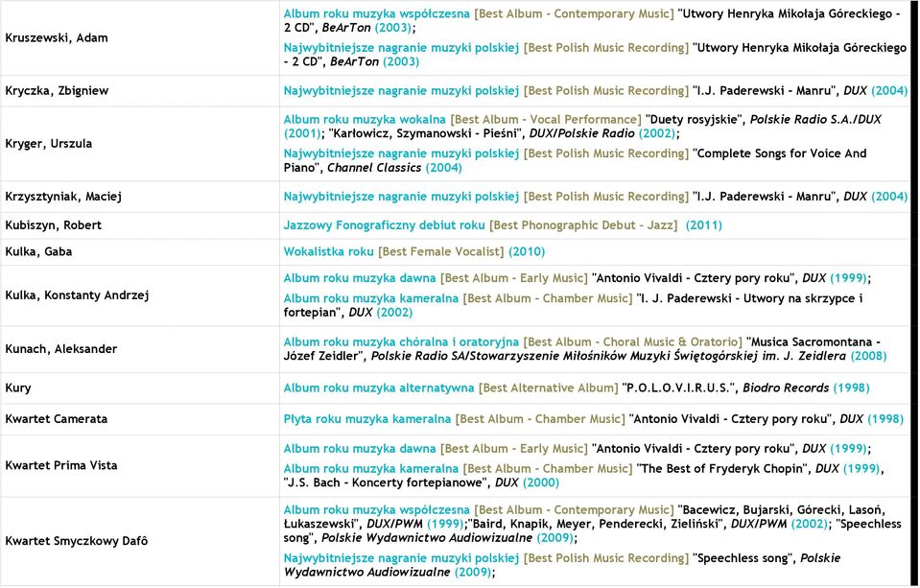This screenshot has height=588, width=920.
Task: Open 'Album roku muzyka kameralna' link in Konstanty Kulka row
Action: coord(371,298)
